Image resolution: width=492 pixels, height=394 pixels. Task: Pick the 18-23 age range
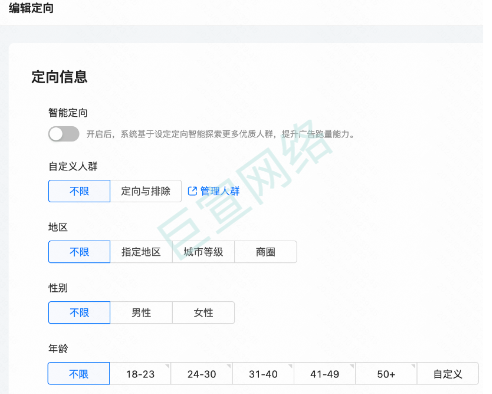tap(140, 374)
